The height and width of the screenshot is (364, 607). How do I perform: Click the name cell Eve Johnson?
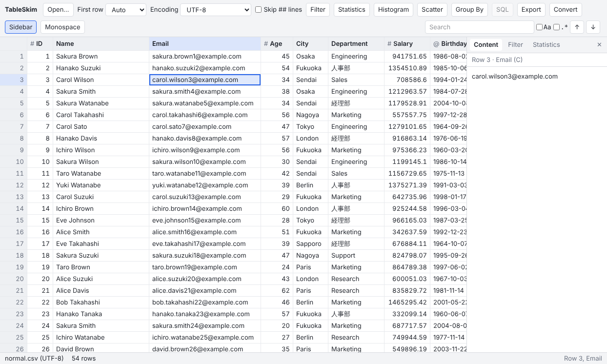tap(101, 220)
